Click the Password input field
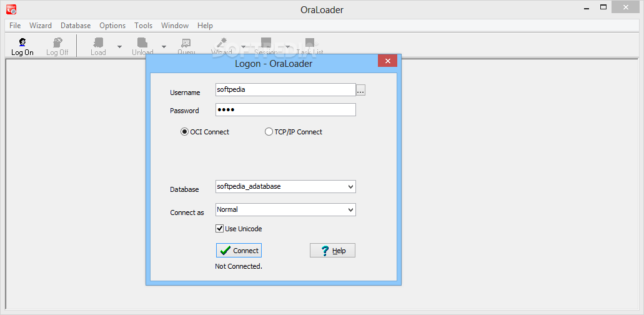Viewport: 644px width, 315px height. coord(285,109)
